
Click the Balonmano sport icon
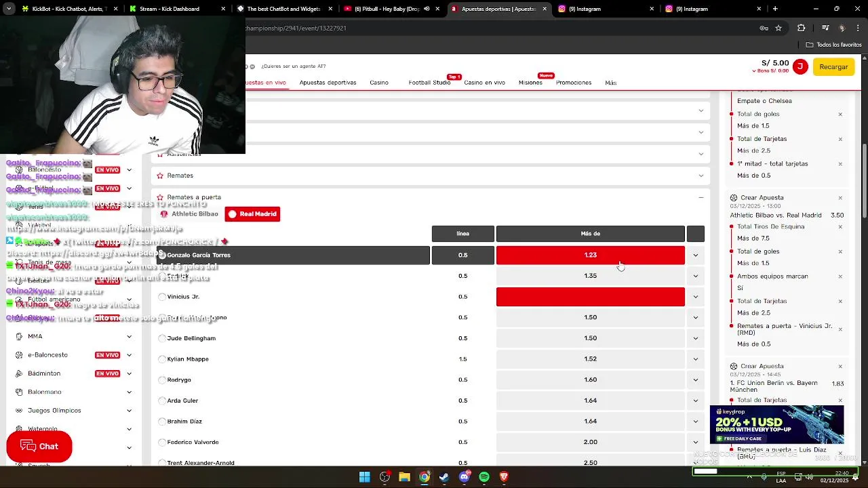click(18, 392)
